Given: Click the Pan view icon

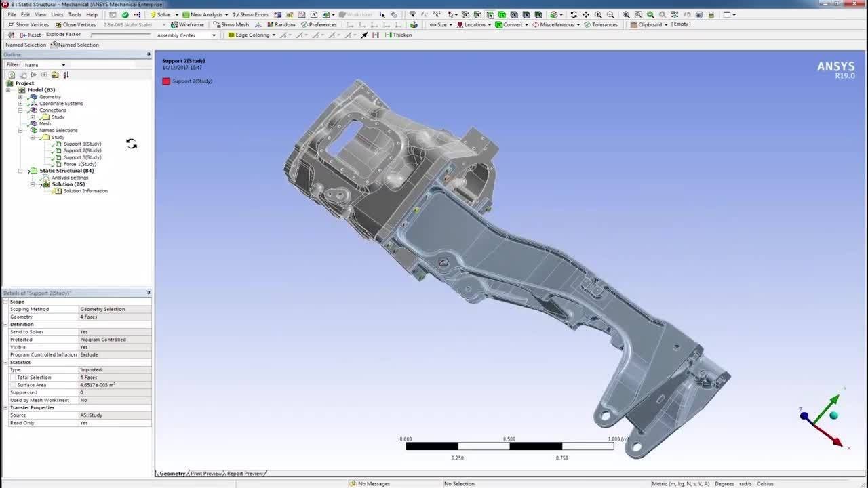Looking at the screenshot, I should pyautogui.click(x=586, y=14).
